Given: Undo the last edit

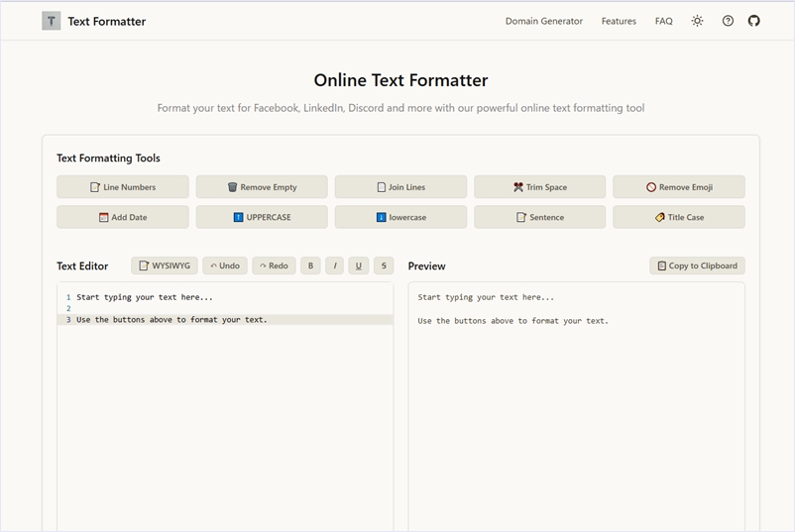Looking at the screenshot, I should coord(225,266).
